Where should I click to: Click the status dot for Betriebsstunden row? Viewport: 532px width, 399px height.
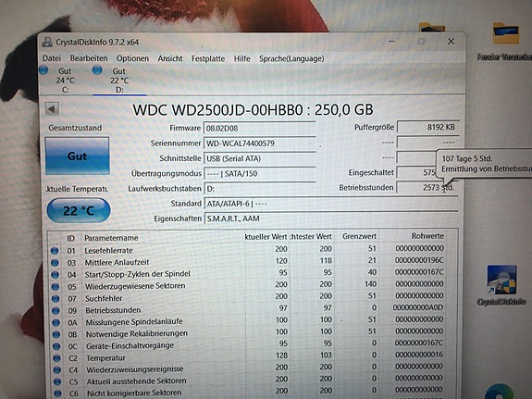click(x=56, y=310)
